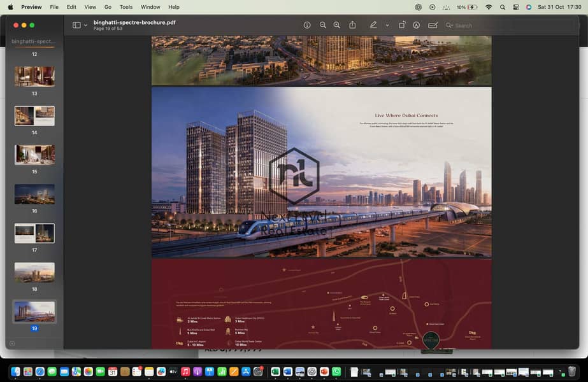Viewport: 588px width, 382px height.
Task: Select the Highlight pen tool
Action: [x=373, y=25]
